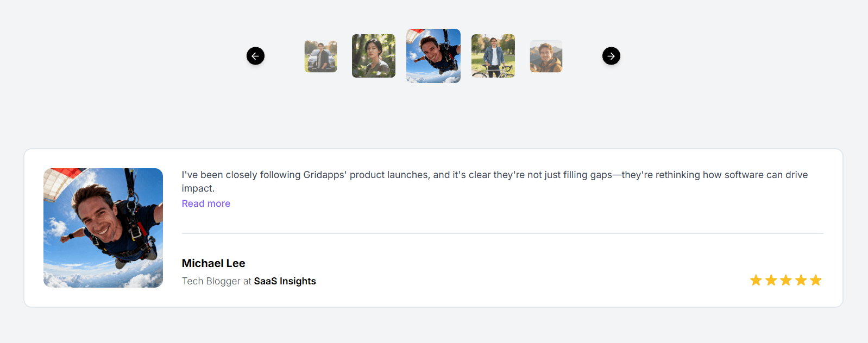Select the woman's avatar in the carousel

point(373,56)
